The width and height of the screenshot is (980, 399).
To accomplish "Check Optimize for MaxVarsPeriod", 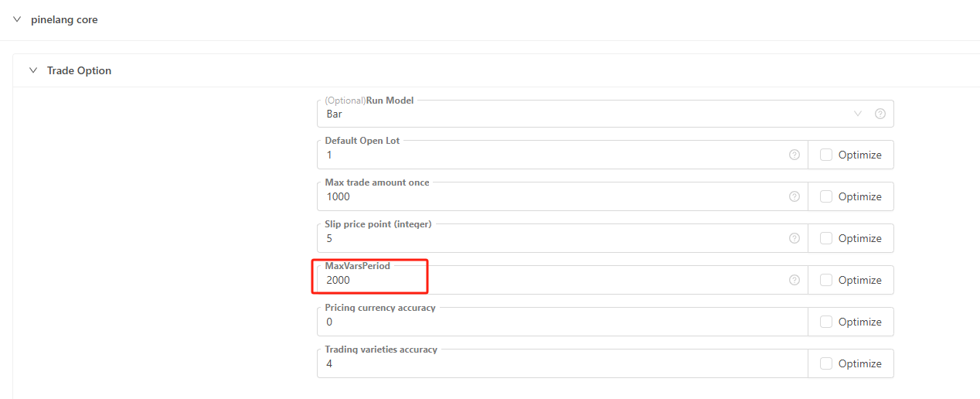I will (x=826, y=280).
